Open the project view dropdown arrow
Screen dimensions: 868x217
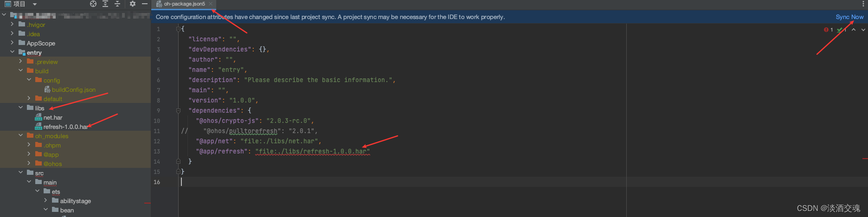(35, 4)
